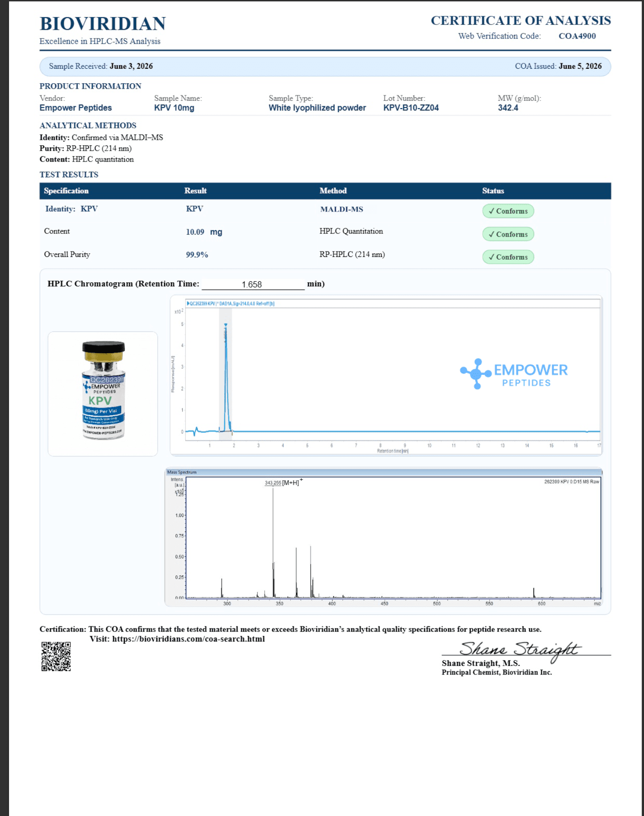Click the vendor name Empower Peptides
Viewport: 644px width, 816px height.
76,108
